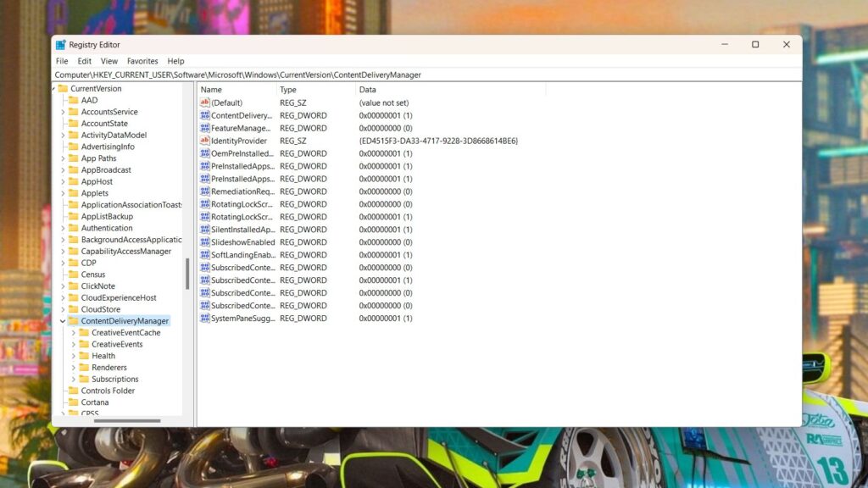Viewport: 868px width, 488px height.
Task: Click the AppListBackup folder icon
Action: pyautogui.click(x=73, y=216)
